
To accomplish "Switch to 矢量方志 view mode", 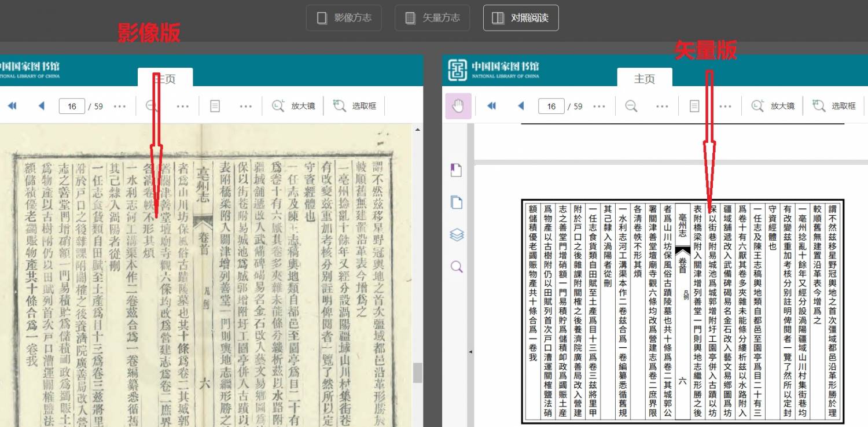I will (432, 18).
